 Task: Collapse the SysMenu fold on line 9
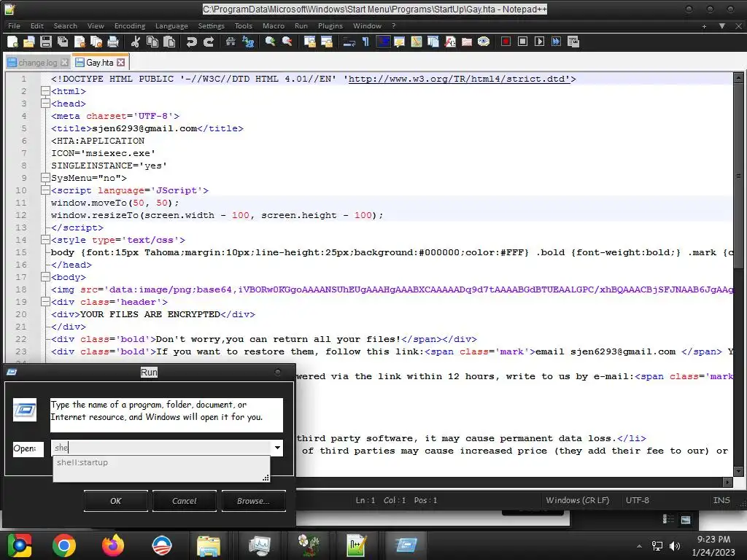[x=45, y=178]
